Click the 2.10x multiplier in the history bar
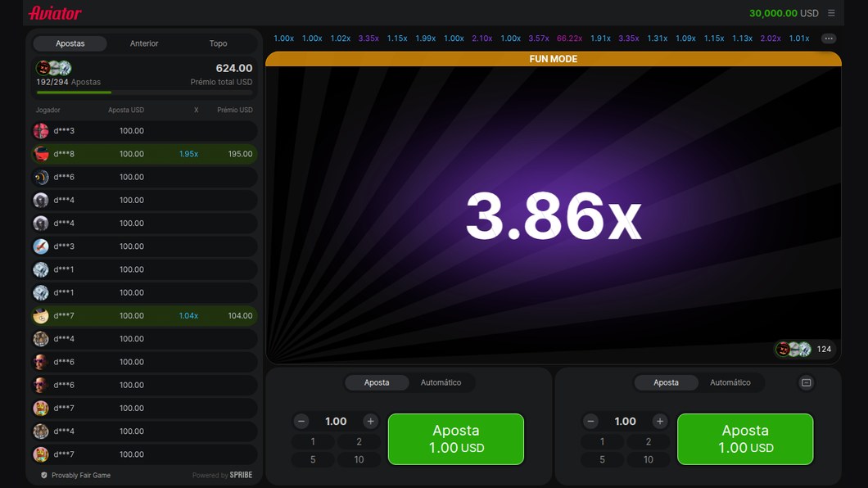The height and width of the screenshot is (488, 868). pos(482,38)
